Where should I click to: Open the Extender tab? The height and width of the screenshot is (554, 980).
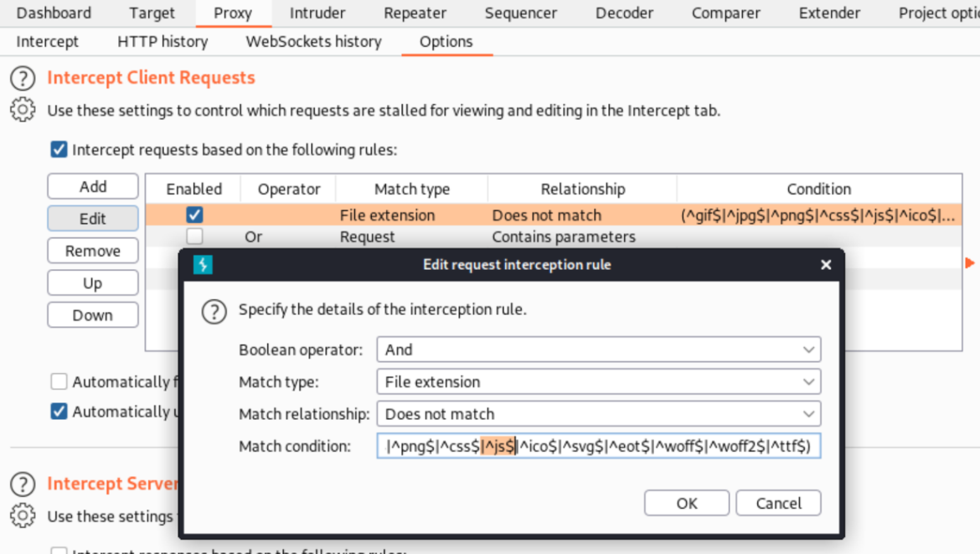pyautogui.click(x=829, y=13)
